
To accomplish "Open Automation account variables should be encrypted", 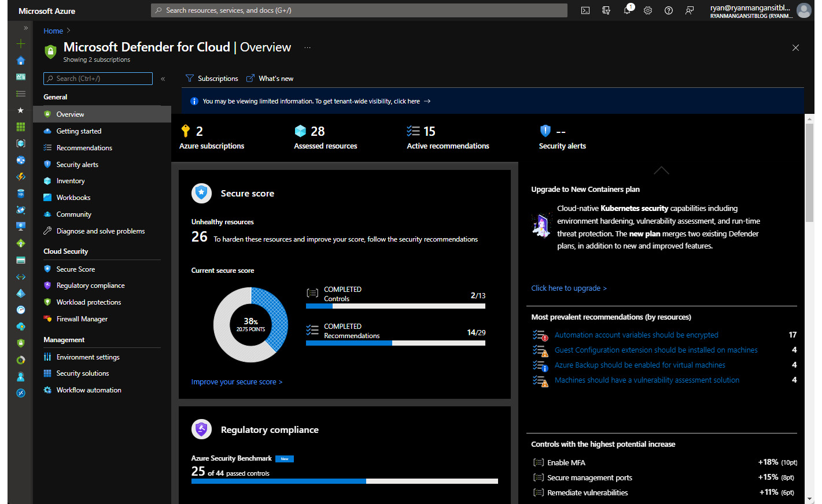I will 636,335.
